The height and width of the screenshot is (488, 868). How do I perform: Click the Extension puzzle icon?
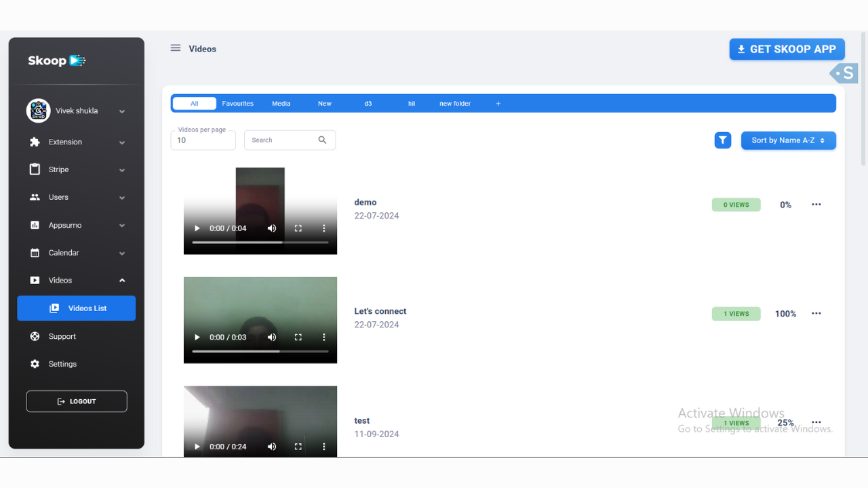tap(35, 142)
